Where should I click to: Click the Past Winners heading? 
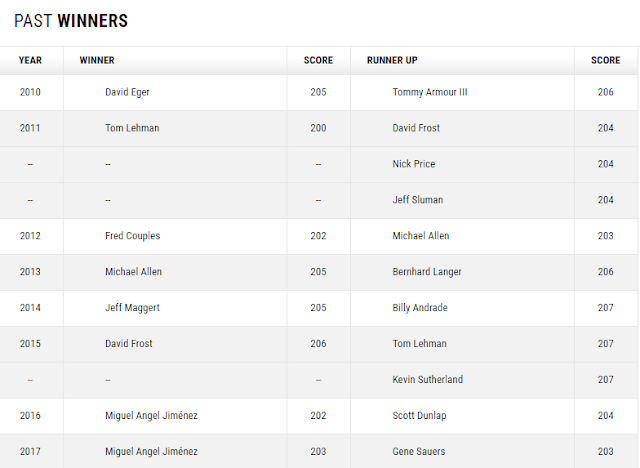71,21
